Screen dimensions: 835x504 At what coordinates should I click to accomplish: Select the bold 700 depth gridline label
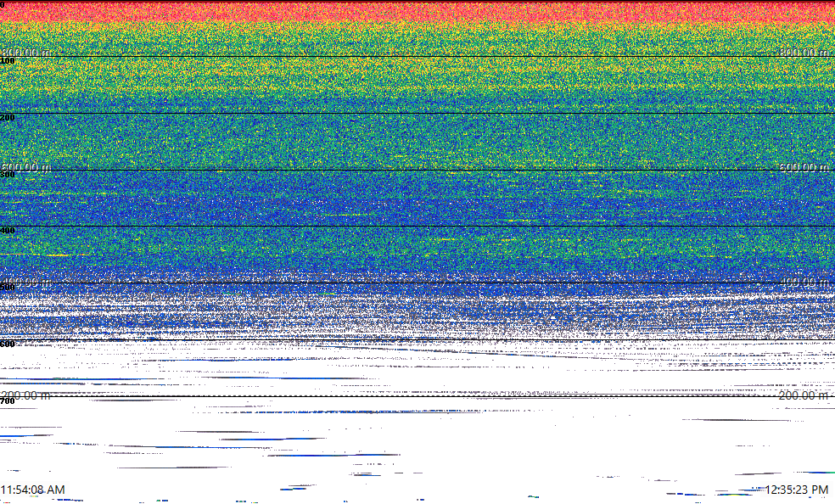(x=8, y=401)
